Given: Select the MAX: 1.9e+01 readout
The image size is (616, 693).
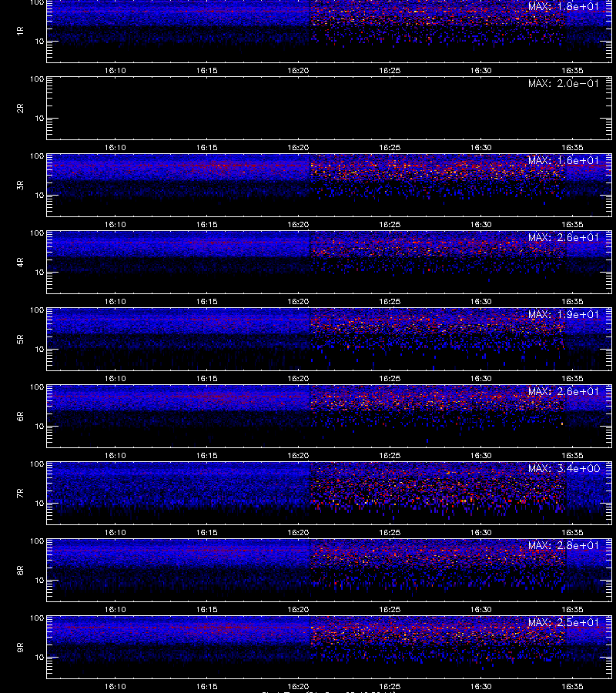Looking at the screenshot, I should [564, 314].
